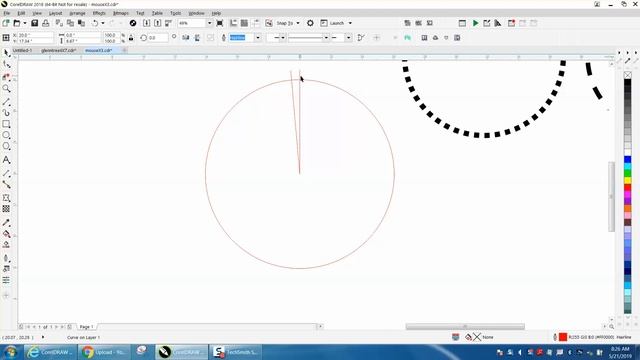Expand the Open file dropdown arrow
The width and height of the screenshot is (640, 360).
(x=24, y=23)
